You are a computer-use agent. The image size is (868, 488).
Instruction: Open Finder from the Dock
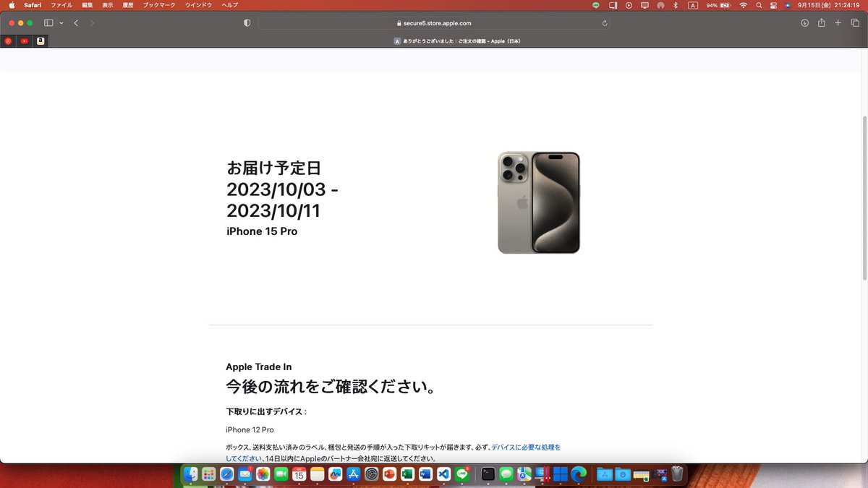coord(190,474)
